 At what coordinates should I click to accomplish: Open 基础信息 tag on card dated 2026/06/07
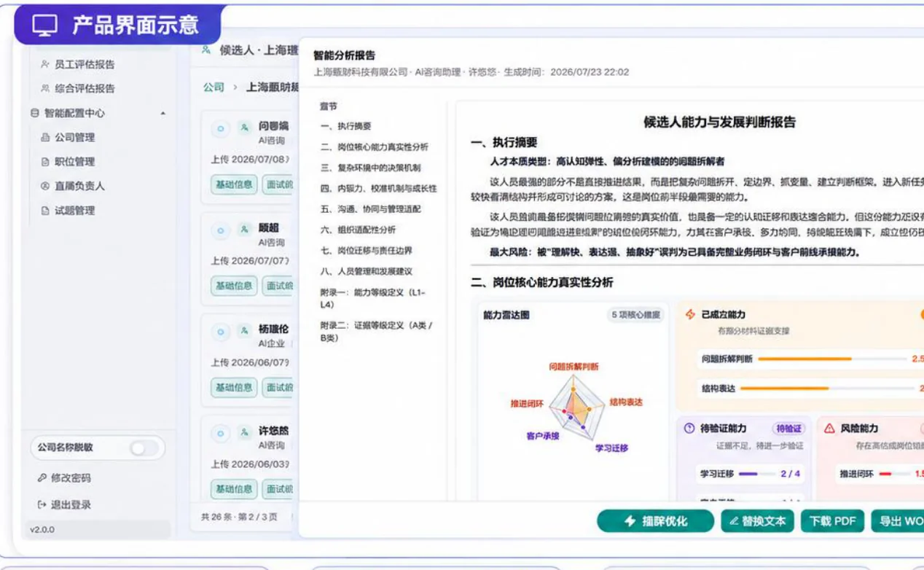point(234,387)
